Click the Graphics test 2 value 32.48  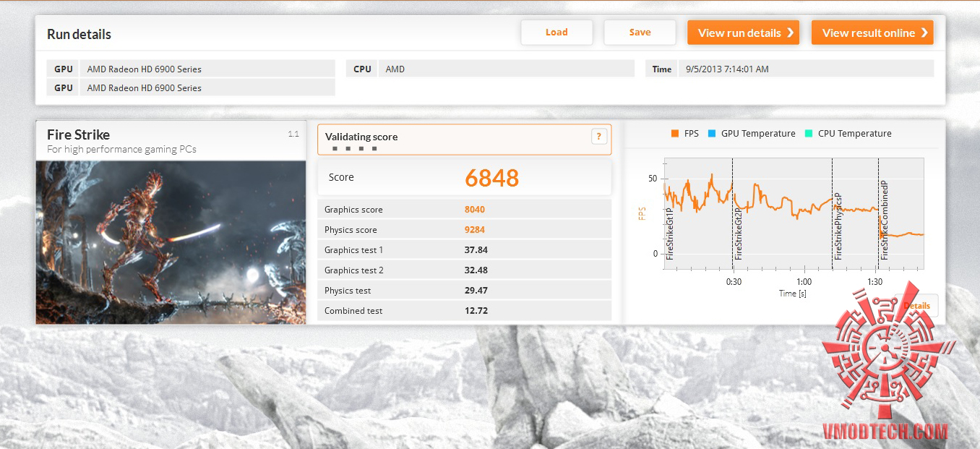(x=476, y=270)
